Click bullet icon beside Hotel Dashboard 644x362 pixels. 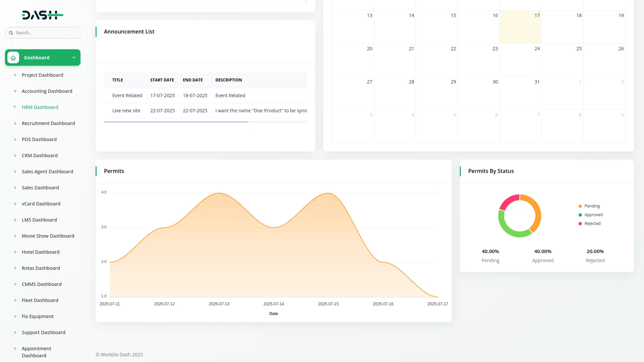click(15, 252)
